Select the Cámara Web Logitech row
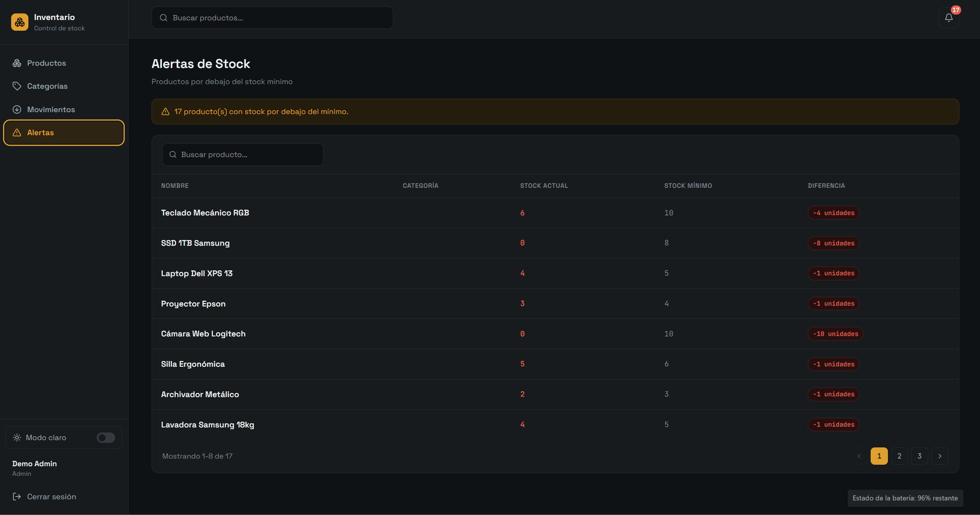Image resolution: width=980 pixels, height=515 pixels. pyautogui.click(x=555, y=334)
